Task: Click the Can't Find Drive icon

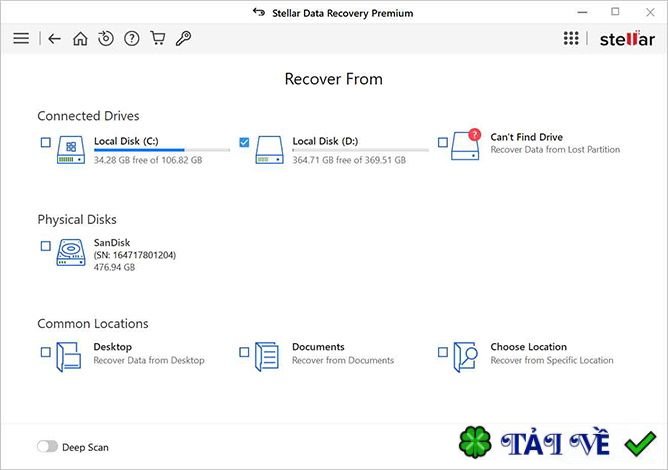Action: (x=466, y=144)
